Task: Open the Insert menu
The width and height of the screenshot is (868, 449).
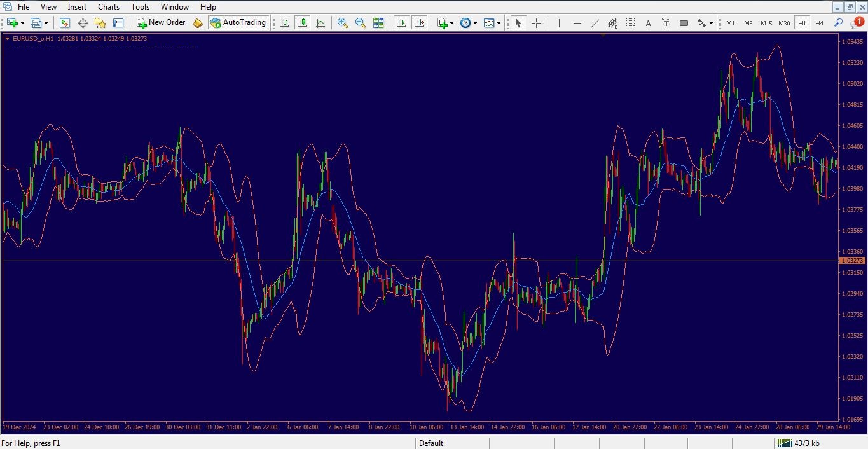Action: [77, 7]
